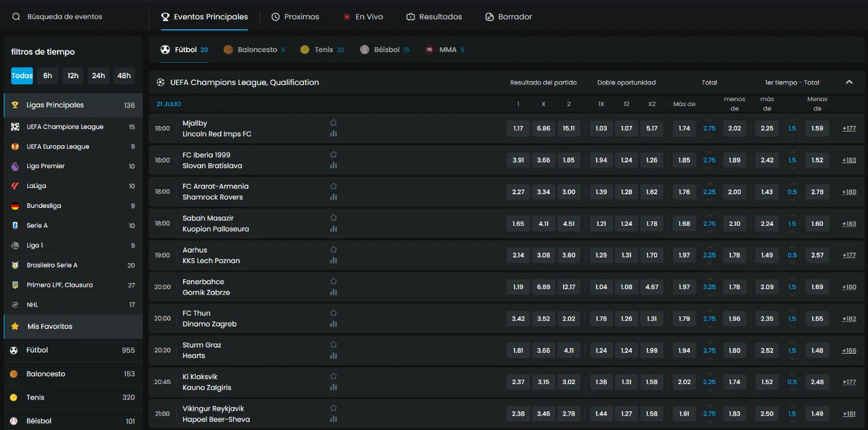Screen dimensions: 868x430
Task: Pick Hapoel Beer-Sheva win at 2.78
Action: [569, 414]
